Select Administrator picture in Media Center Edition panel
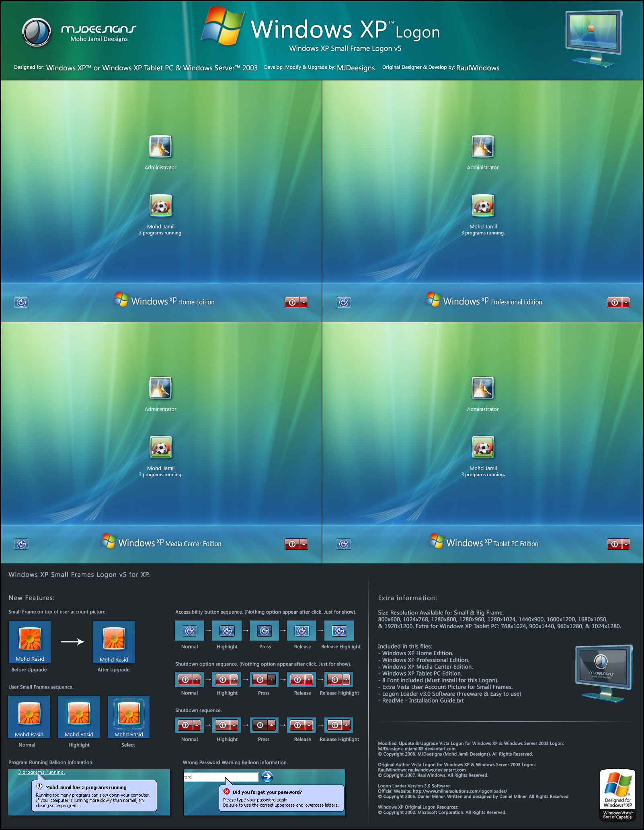This screenshot has width=644, height=830. pyautogui.click(x=160, y=388)
